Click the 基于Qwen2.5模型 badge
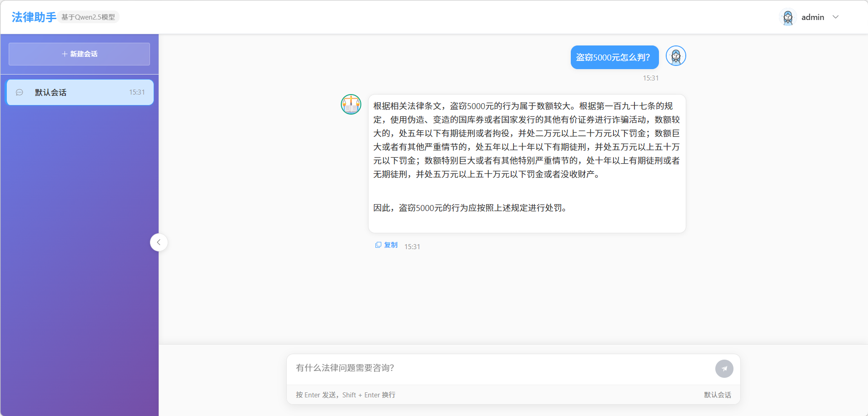The image size is (868, 416). [x=88, y=17]
